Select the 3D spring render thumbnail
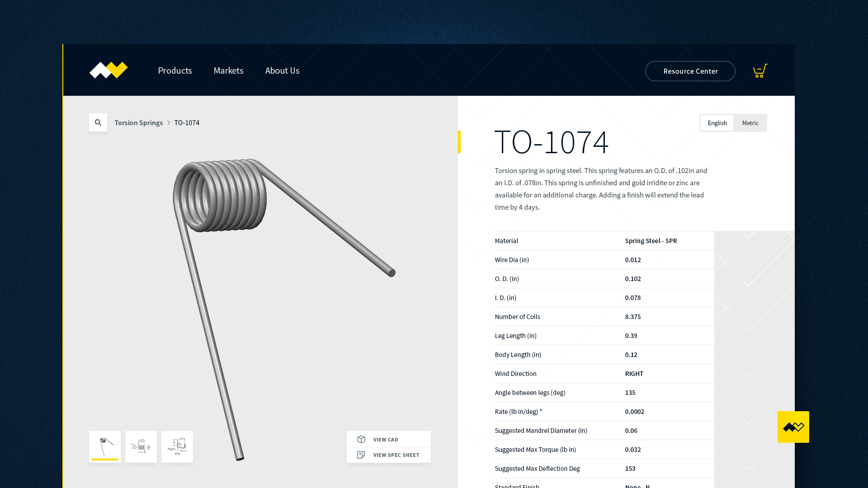The height and width of the screenshot is (488, 868). [105, 447]
